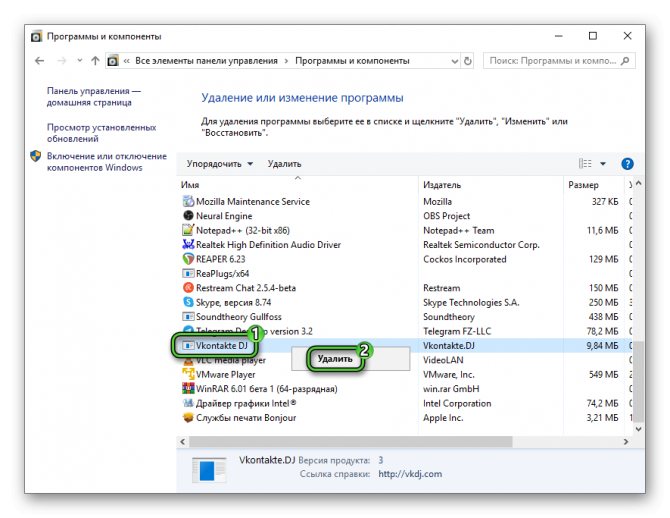Select the Restream Chat icon
670x518 pixels.
coord(188,288)
